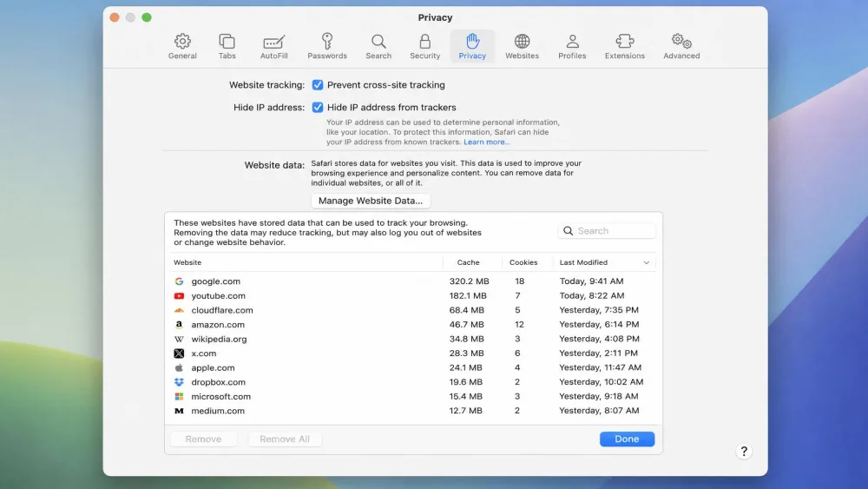This screenshot has height=489, width=868.
Task: Open the Security lock icon
Action: tap(425, 42)
